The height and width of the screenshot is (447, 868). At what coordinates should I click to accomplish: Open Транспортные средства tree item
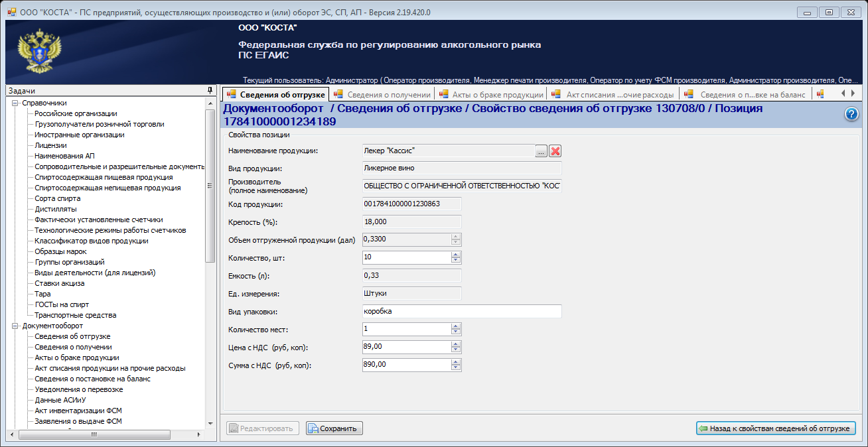click(76, 315)
